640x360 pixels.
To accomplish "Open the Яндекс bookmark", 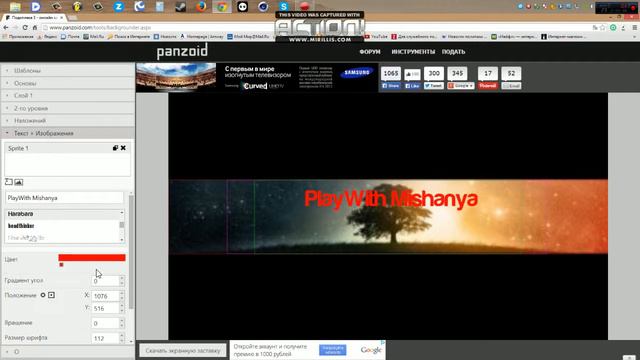I will tap(47, 37).
